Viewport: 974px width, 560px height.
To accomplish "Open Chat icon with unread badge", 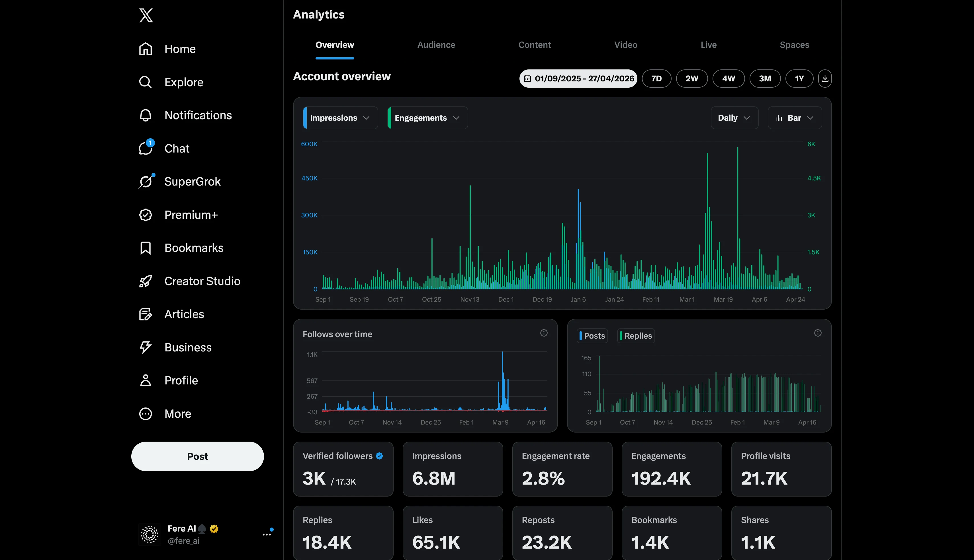I will [x=146, y=148].
